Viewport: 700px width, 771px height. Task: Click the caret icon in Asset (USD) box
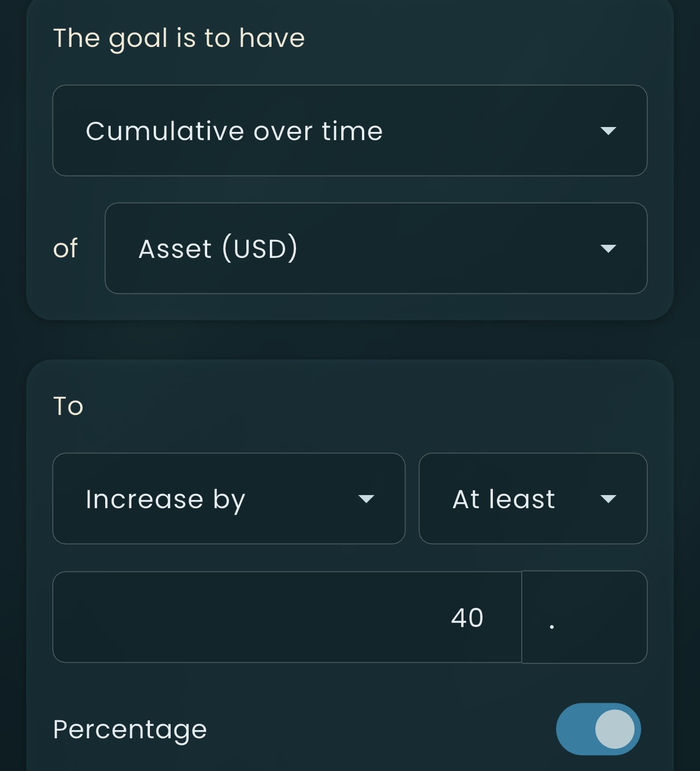(608, 249)
